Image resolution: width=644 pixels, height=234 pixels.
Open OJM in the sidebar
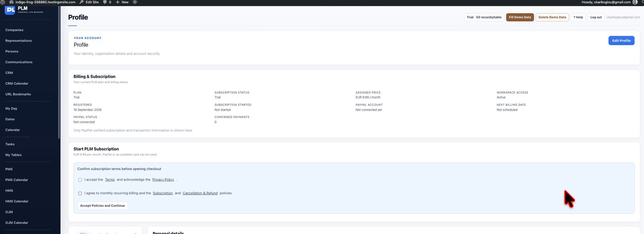pyautogui.click(x=9, y=212)
